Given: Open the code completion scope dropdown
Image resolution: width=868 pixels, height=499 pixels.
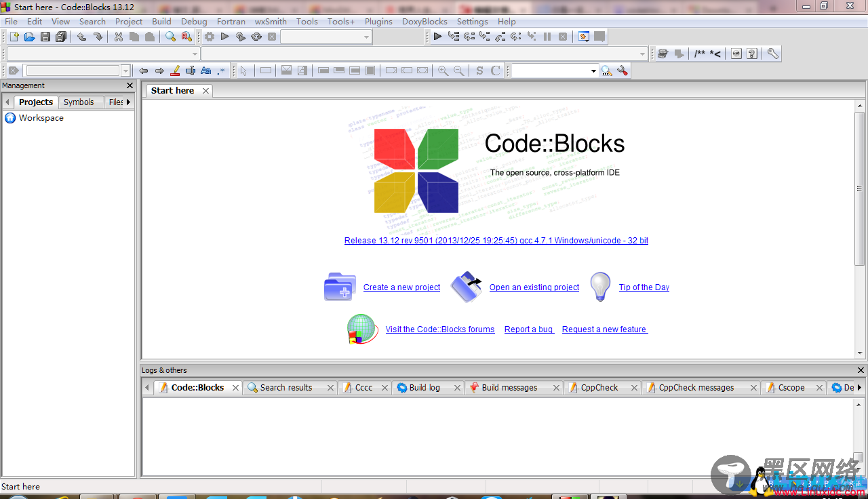Looking at the screenshot, I should (x=195, y=54).
